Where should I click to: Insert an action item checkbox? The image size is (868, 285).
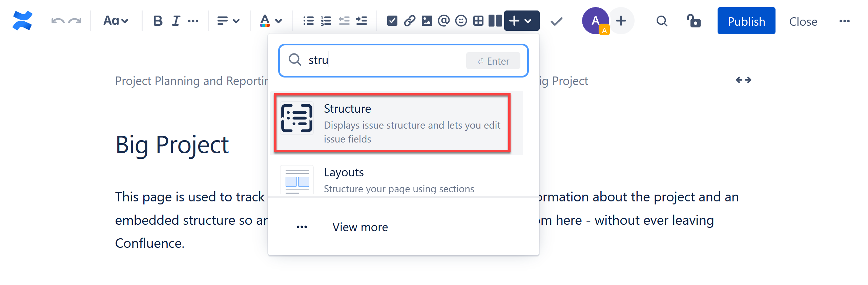click(392, 21)
